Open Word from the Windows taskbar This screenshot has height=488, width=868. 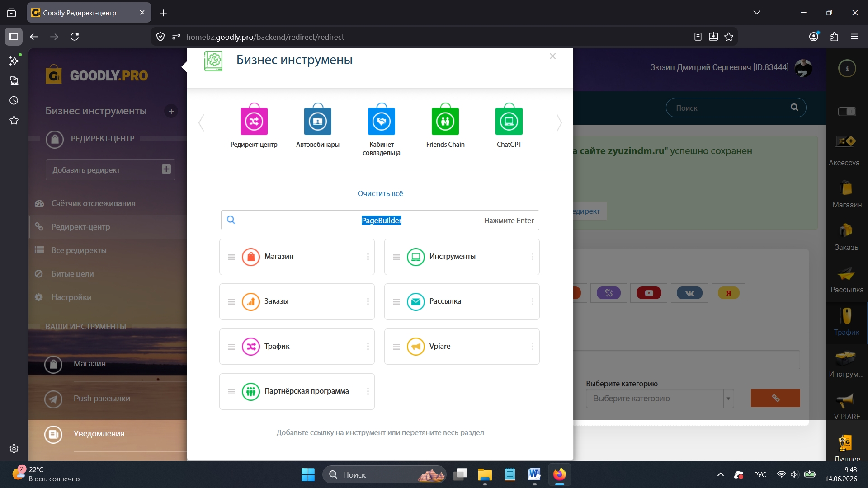tap(534, 474)
